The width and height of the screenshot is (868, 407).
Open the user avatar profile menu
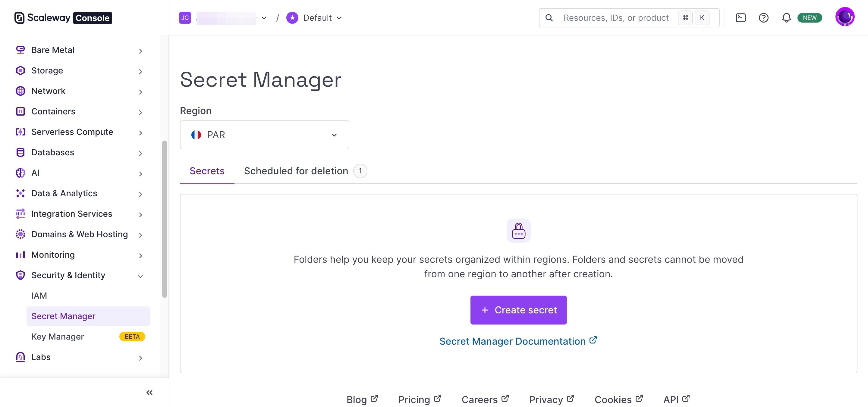pyautogui.click(x=845, y=17)
